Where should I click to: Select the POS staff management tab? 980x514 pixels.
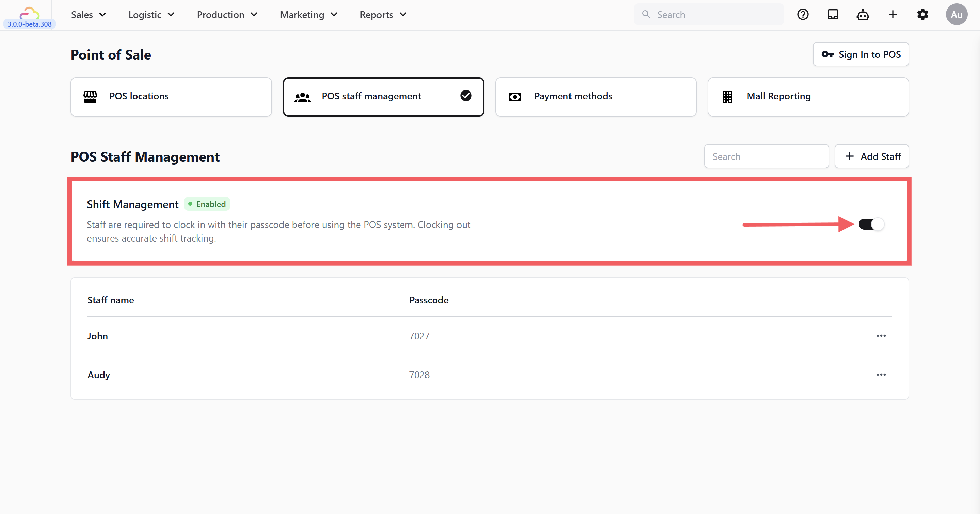[x=384, y=97]
